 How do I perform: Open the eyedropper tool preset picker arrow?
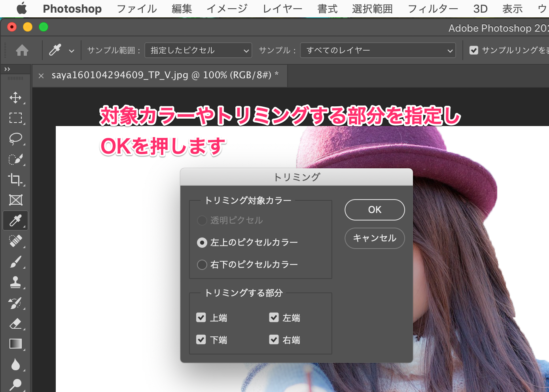pos(72,51)
